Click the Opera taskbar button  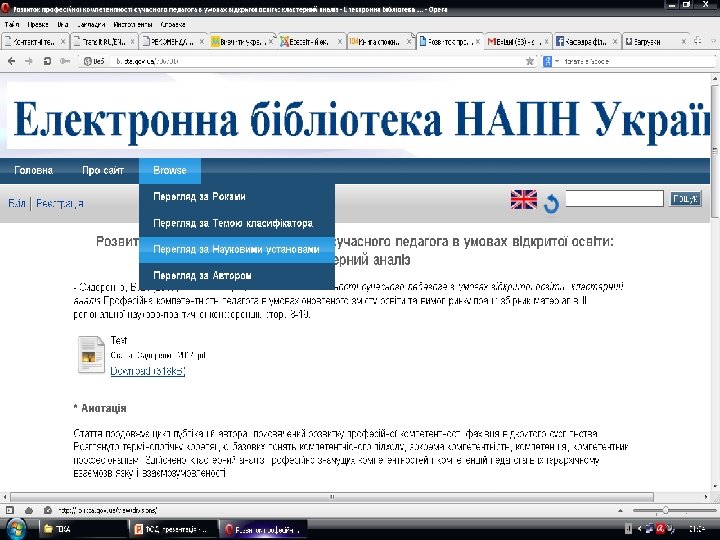[263, 529]
